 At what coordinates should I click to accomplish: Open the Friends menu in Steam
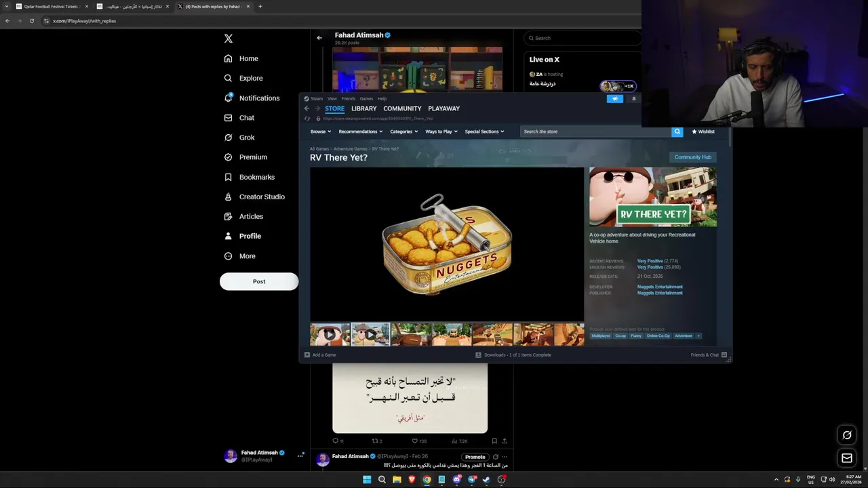349,99
